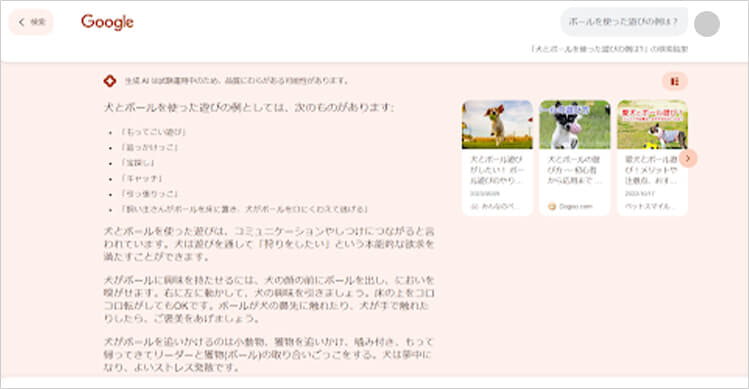Click the bullet item 「引っ張りっこ」
749x389 pixels.
pyautogui.click(x=150, y=194)
